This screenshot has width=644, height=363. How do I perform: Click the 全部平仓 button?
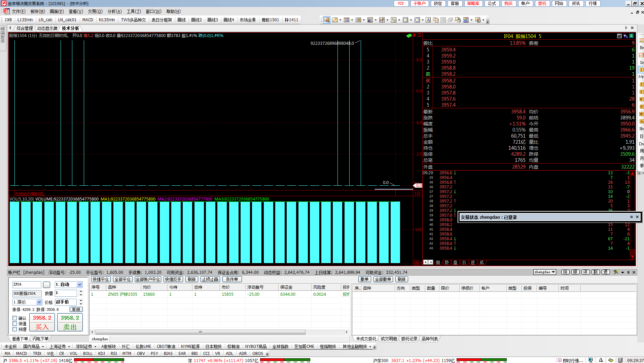click(x=122, y=280)
